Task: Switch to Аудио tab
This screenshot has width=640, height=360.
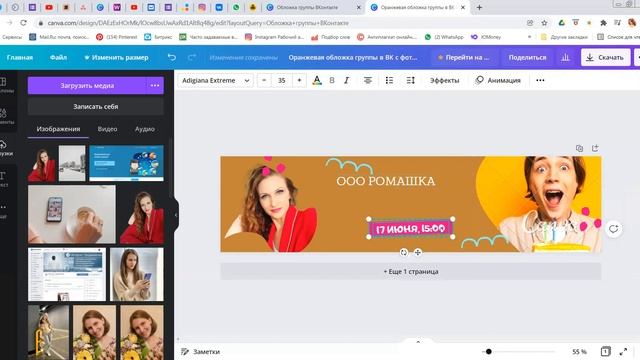Action: tap(145, 129)
